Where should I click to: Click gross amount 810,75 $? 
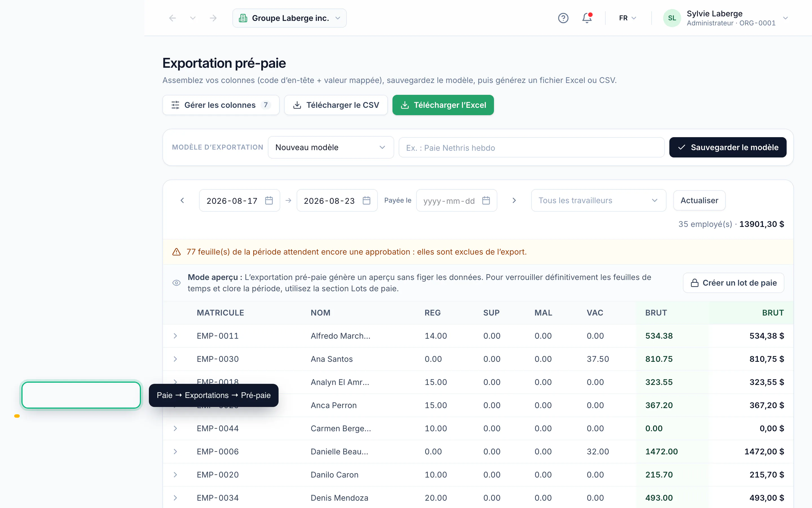(x=767, y=359)
